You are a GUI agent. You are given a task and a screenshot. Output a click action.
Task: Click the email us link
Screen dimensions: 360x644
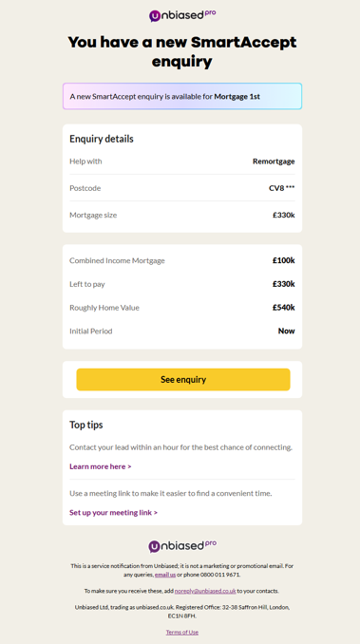(165, 575)
